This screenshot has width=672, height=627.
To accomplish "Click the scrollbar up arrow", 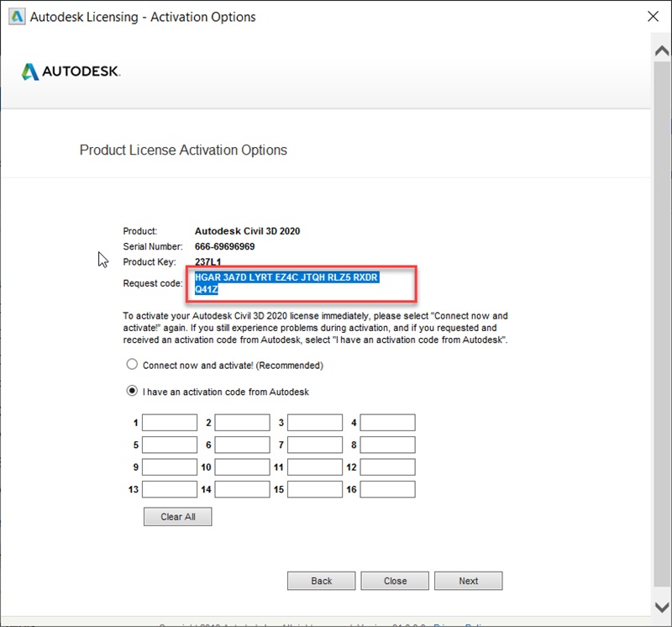I will point(662,50).
